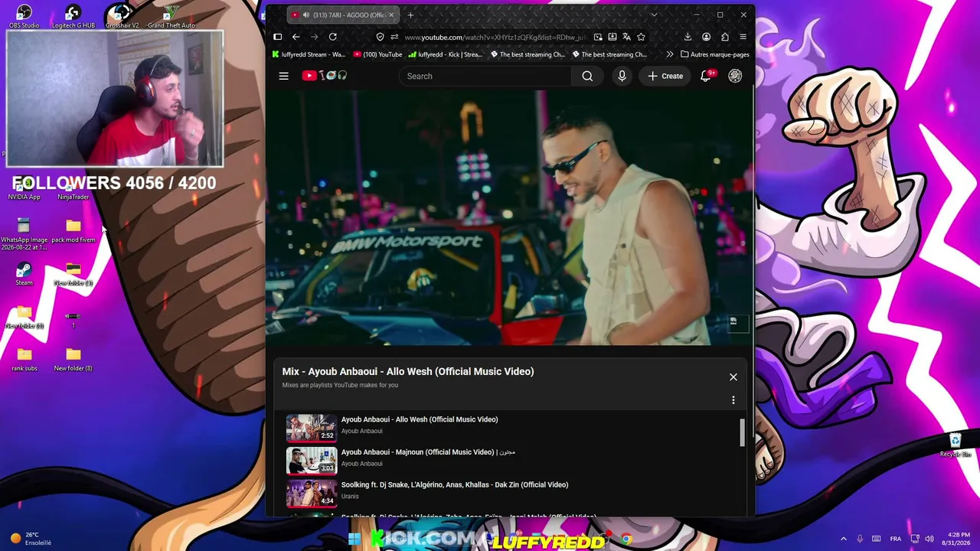Open the browser extensions puzzle icon

pos(725,37)
